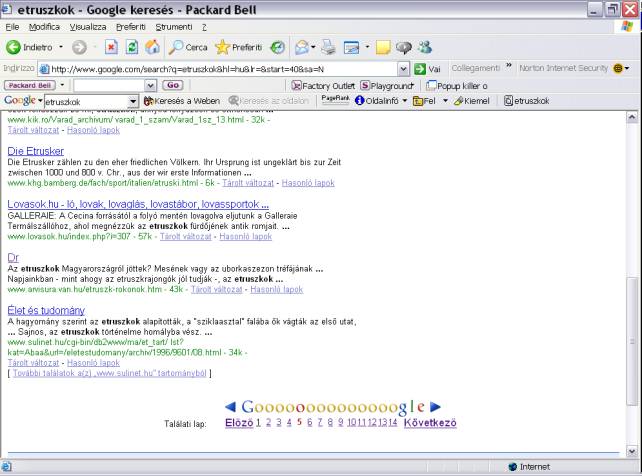Open the Modifica menu

click(44, 27)
